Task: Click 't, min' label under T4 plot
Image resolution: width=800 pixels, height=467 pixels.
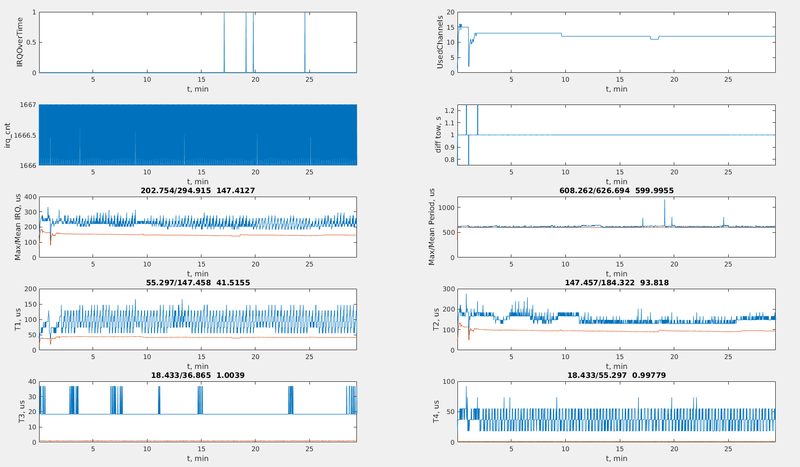Action: [x=616, y=458]
